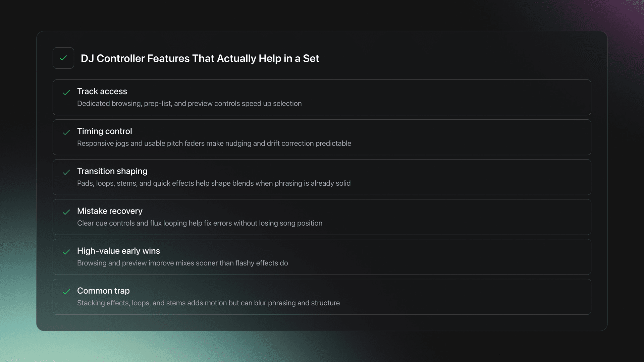Click the Stacking effects description text
The height and width of the screenshot is (362, 644).
coord(208,303)
